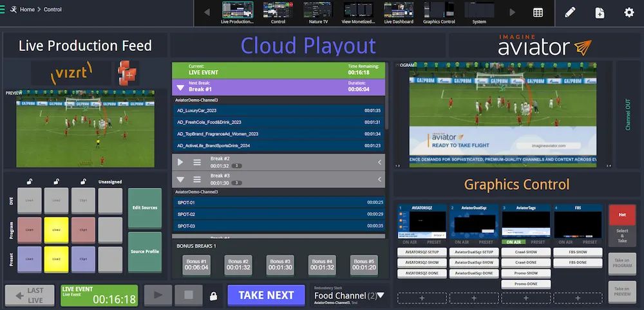Toggle the unlock icon above Clip1 column
This screenshot has height=310, width=644.
[x=83, y=182]
